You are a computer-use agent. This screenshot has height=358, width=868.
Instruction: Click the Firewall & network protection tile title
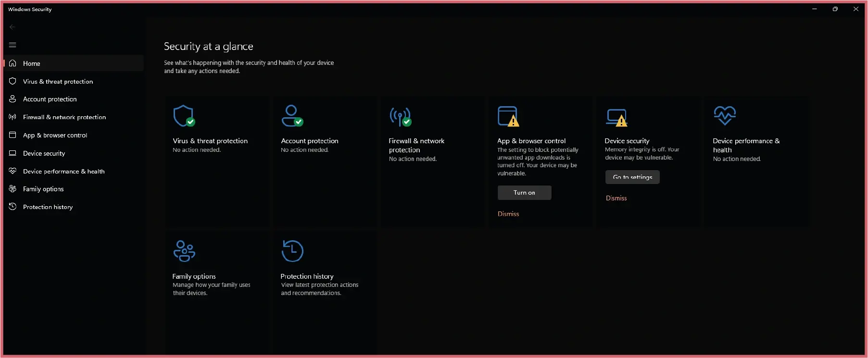tap(416, 145)
